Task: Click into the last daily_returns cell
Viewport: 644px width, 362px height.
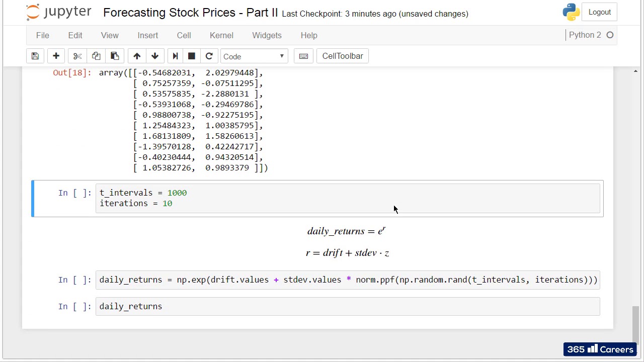Action: 348,307
